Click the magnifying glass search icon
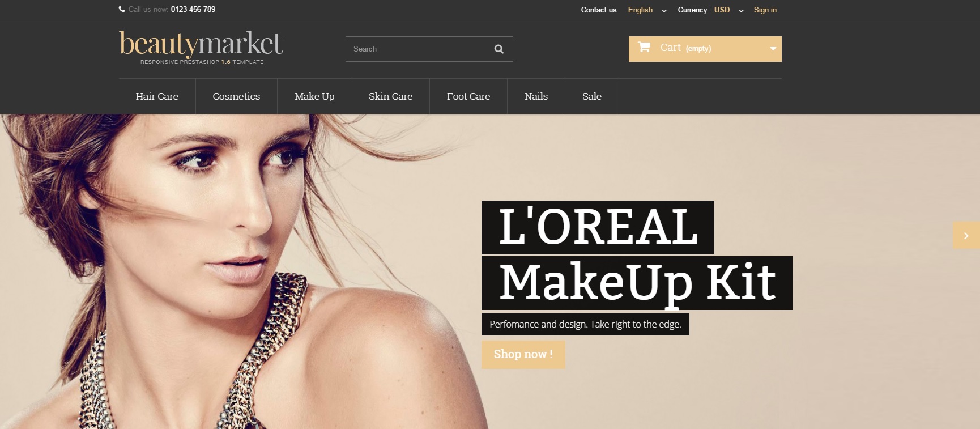980x429 pixels. point(499,49)
